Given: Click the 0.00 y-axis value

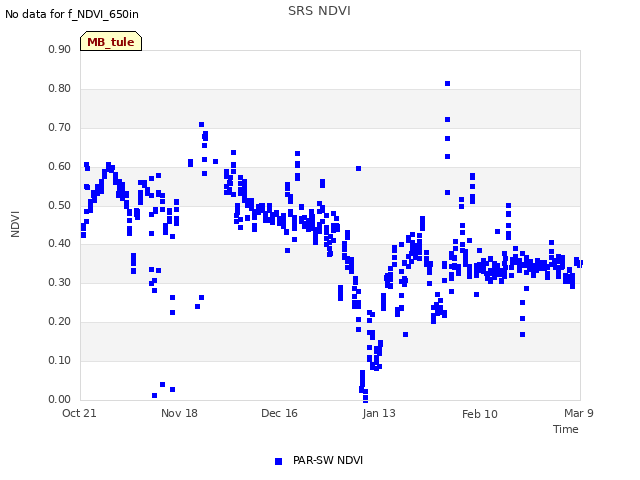Looking at the screenshot, I should [60, 399].
